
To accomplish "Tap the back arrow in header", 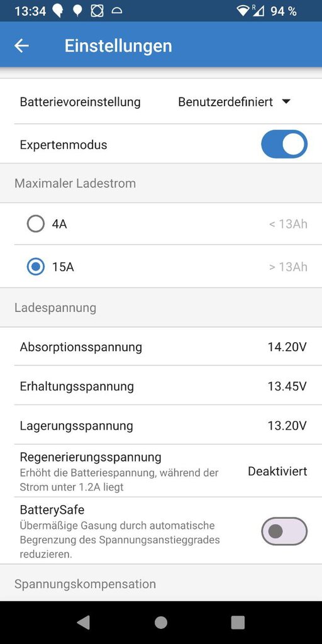I will tap(21, 45).
